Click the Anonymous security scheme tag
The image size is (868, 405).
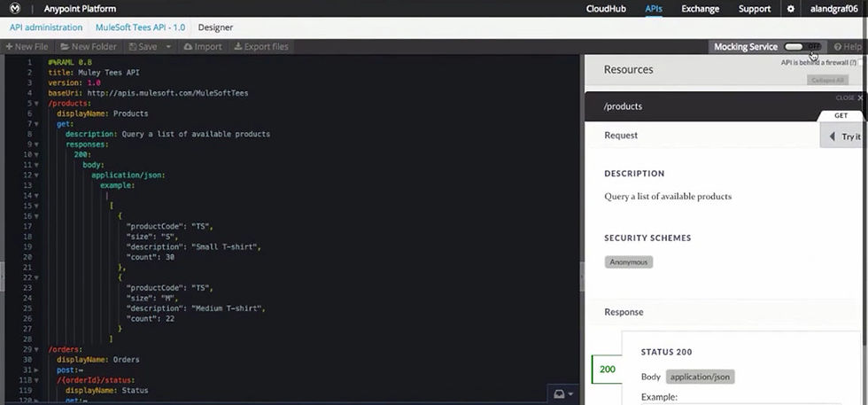pos(628,262)
